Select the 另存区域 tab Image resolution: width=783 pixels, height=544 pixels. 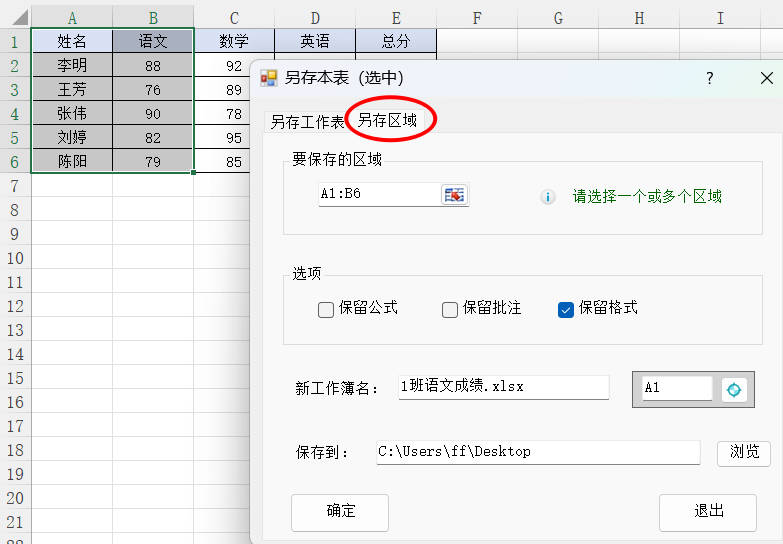(x=388, y=121)
